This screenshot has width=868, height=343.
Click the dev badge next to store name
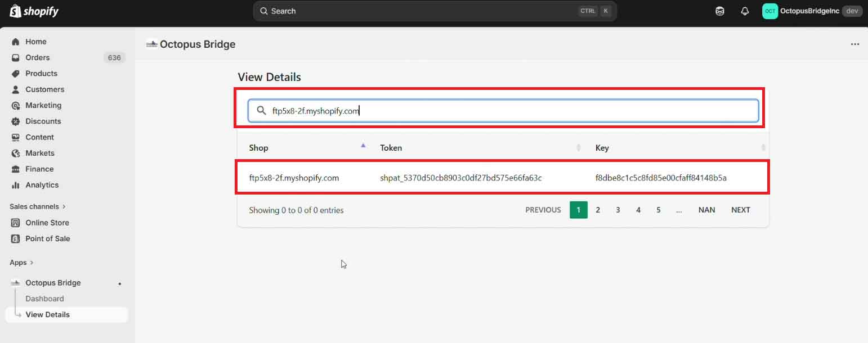pos(852,11)
